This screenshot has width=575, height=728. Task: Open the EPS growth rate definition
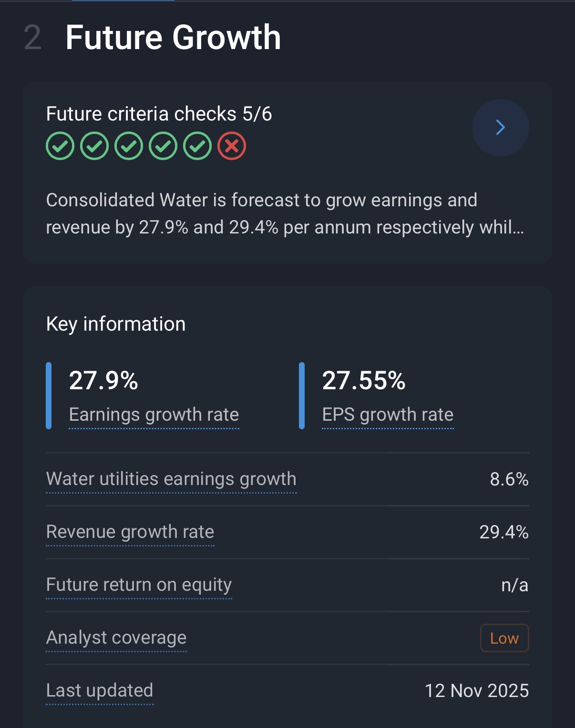pyautogui.click(x=388, y=415)
